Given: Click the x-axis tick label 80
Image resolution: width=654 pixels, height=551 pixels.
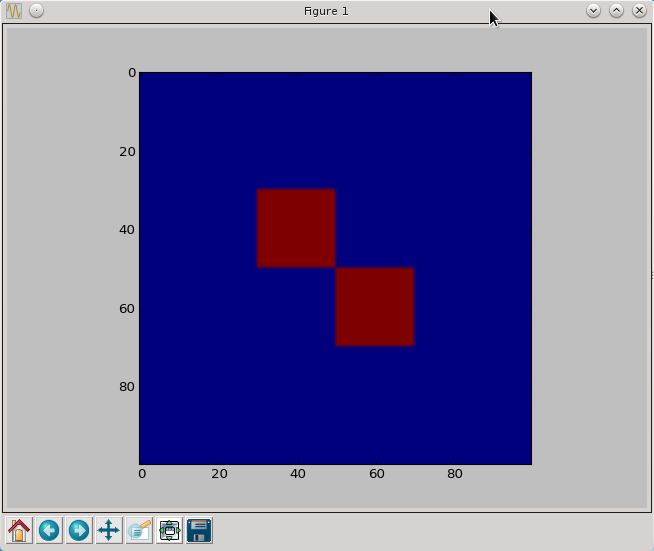Looking at the screenshot, I should (x=454, y=474).
